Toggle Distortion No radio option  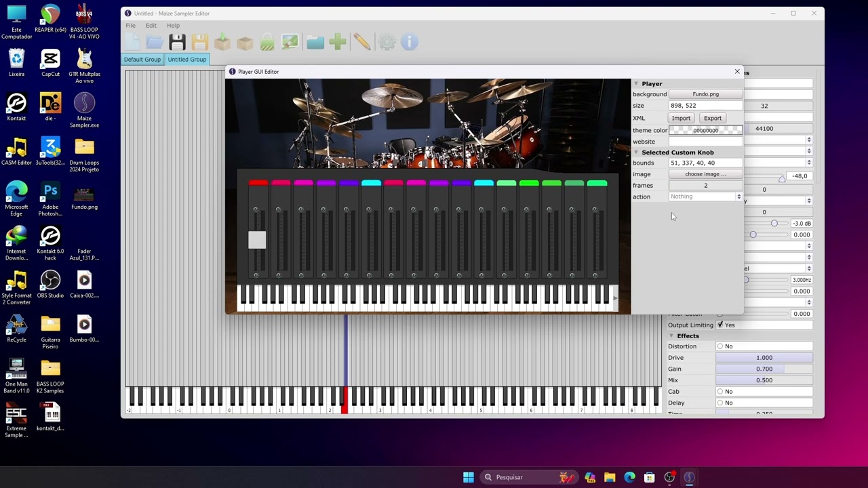[x=720, y=346]
